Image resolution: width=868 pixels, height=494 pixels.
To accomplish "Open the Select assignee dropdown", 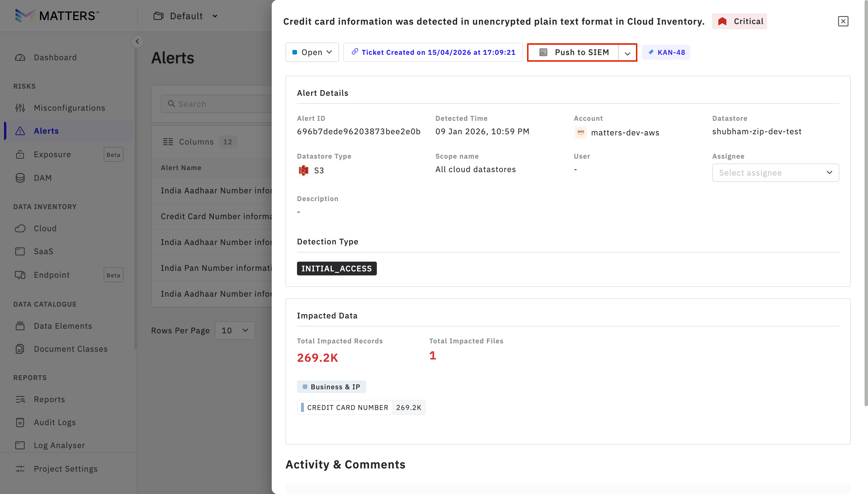I will (x=775, y=173).
